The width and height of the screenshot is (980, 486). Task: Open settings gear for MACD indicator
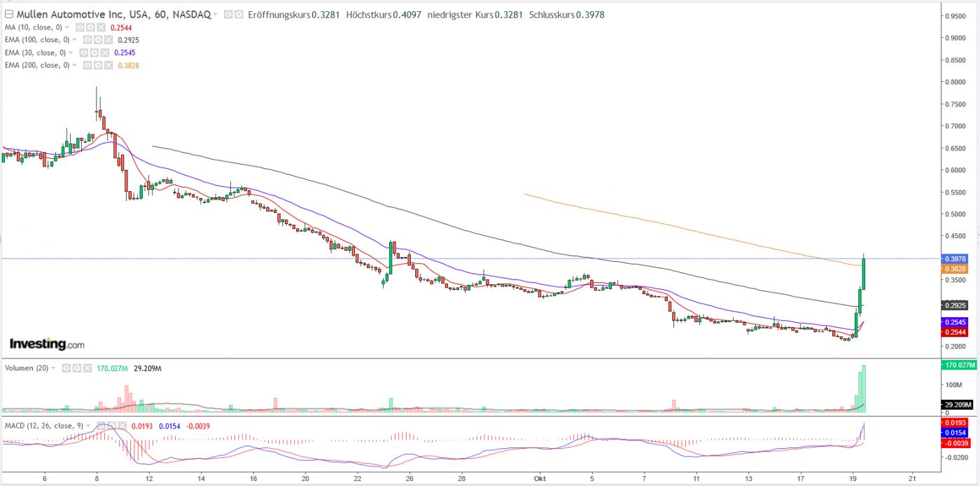[x=111, y=426]
